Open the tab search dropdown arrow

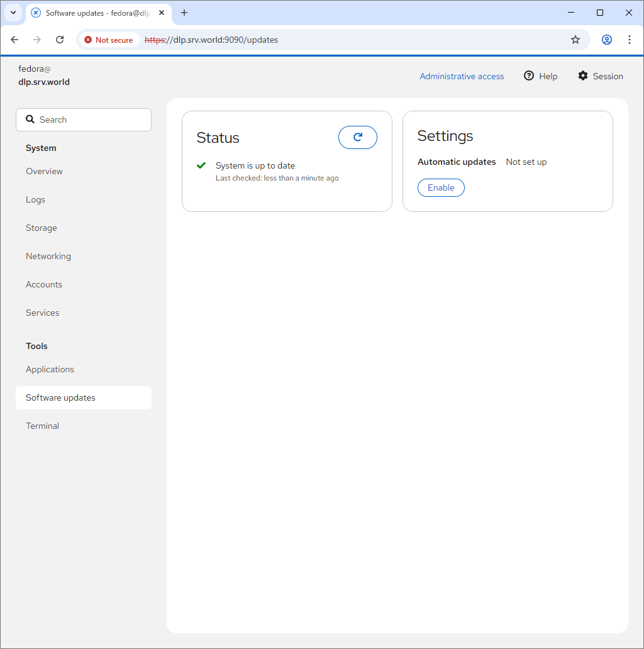coord(13,13)
